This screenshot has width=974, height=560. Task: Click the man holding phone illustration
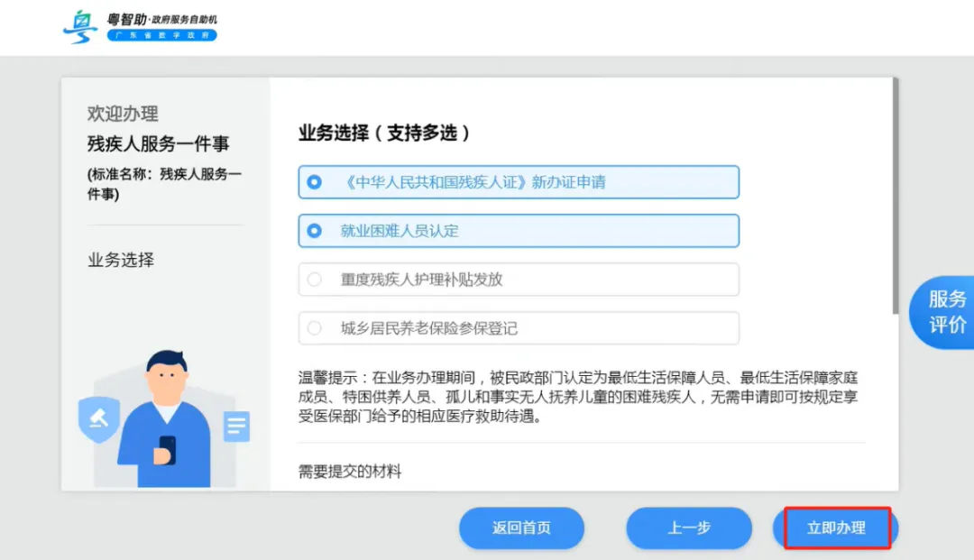166,419
